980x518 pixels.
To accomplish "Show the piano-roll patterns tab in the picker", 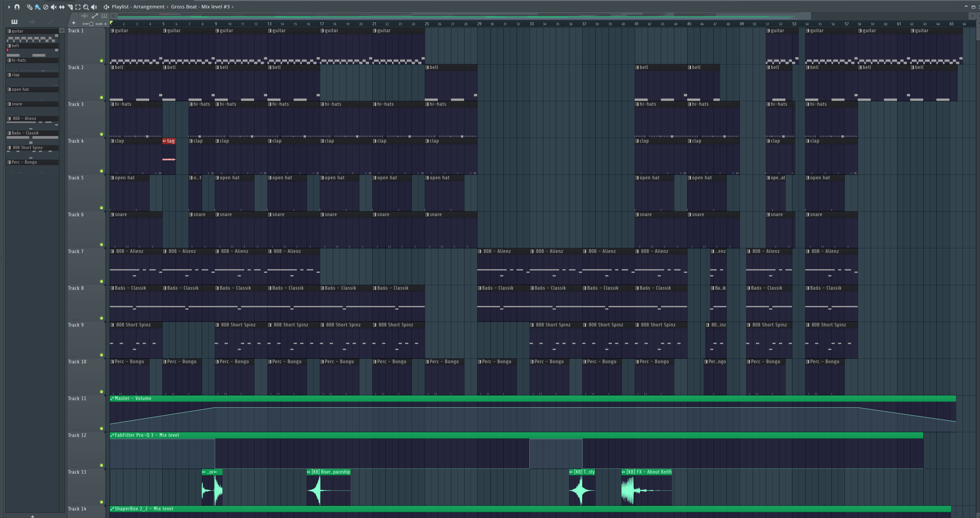I will pos(15,21).
